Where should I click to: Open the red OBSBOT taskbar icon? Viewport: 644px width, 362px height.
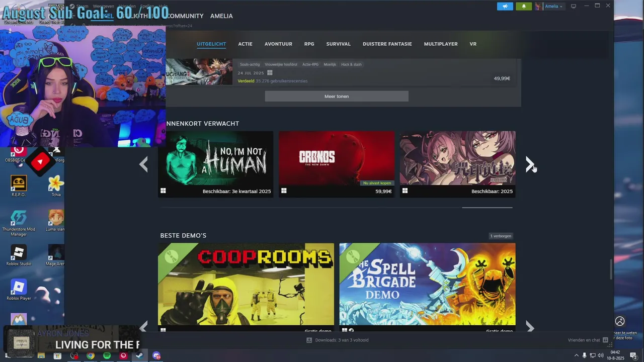pyautogui.click(x=123, y=355)
